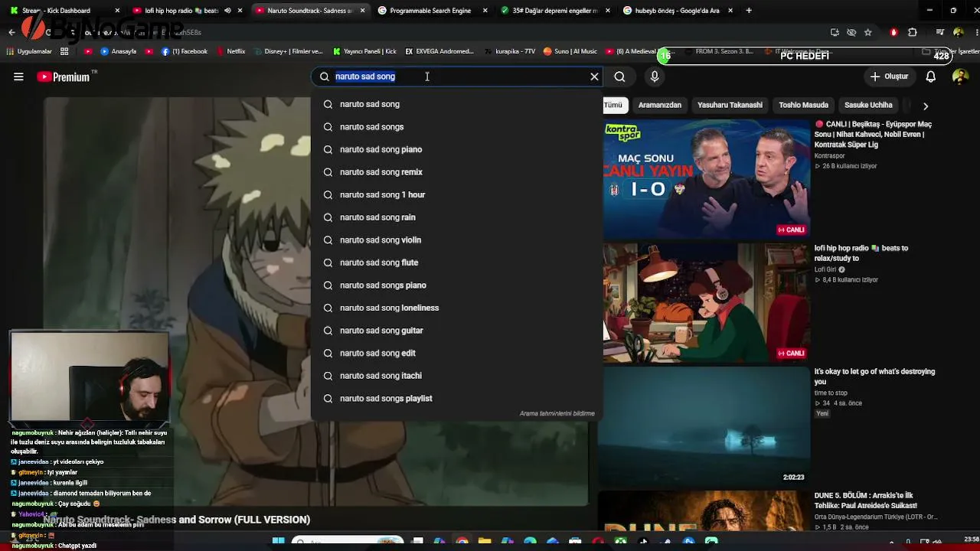
Task: Switch to the hubeyb öndeş Google tab
Action: [x=678, y=11]
